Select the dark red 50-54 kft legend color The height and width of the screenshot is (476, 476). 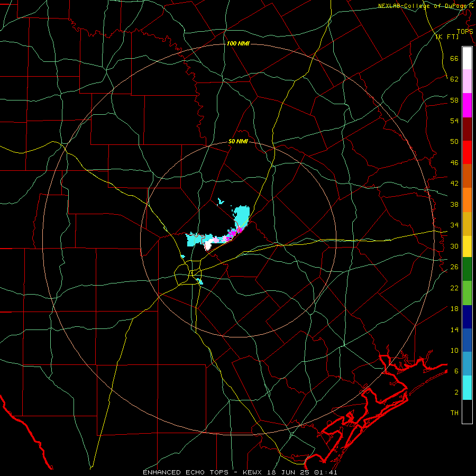pyautogui.click(x=467, y=129)
